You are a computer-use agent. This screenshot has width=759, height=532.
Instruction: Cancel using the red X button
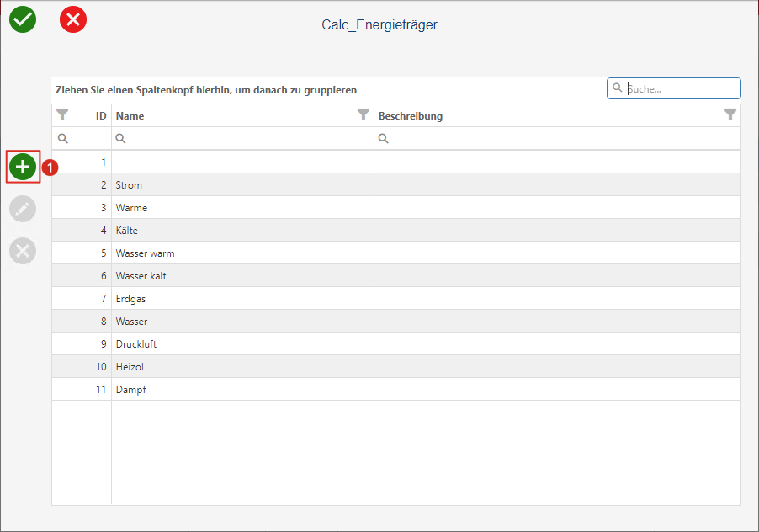pyautogui.click(x=73, y=19)
